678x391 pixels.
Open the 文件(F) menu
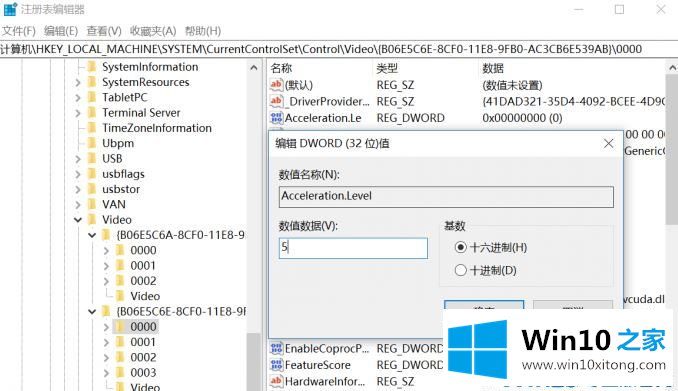point(19,31)
